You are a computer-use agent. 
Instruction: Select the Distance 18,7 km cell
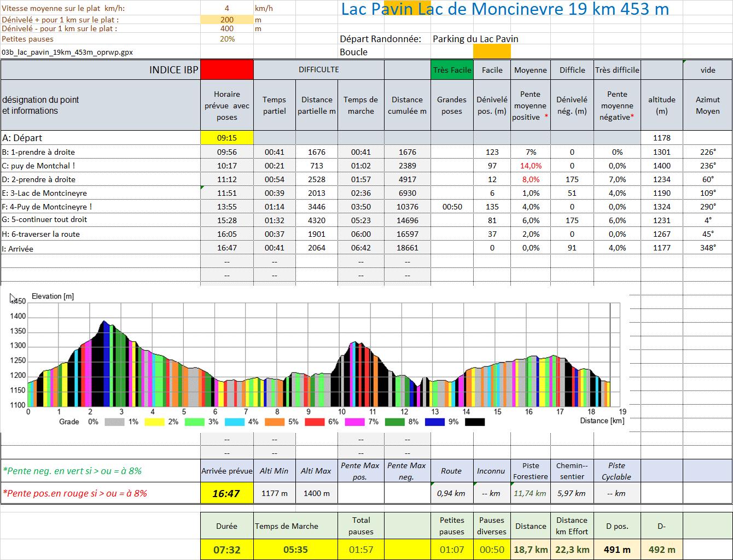tap(530, 550)
